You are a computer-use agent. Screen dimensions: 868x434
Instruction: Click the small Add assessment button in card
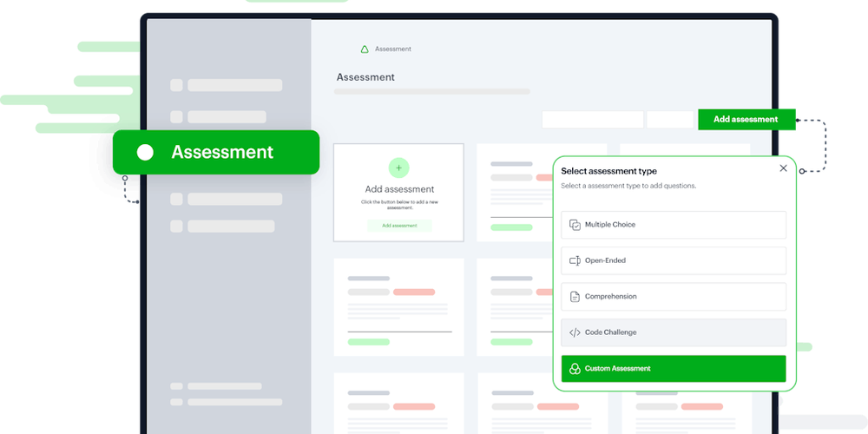pos(399,226)
